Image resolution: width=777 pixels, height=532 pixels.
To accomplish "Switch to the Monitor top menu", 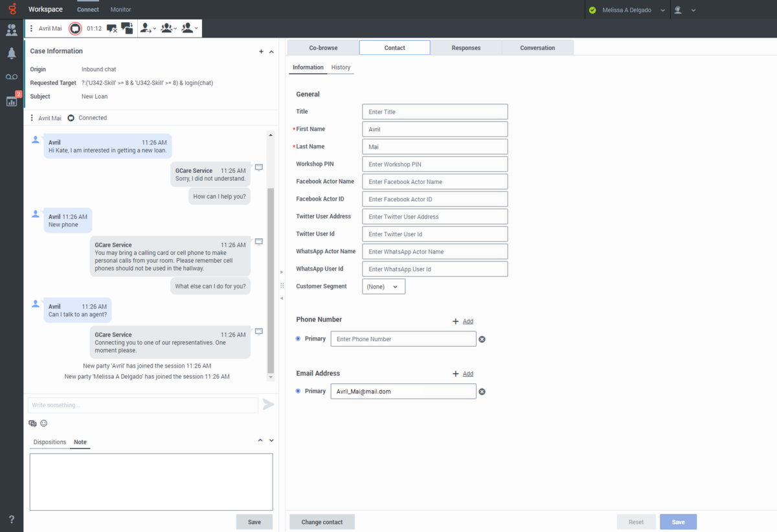I will coord(120,10).
